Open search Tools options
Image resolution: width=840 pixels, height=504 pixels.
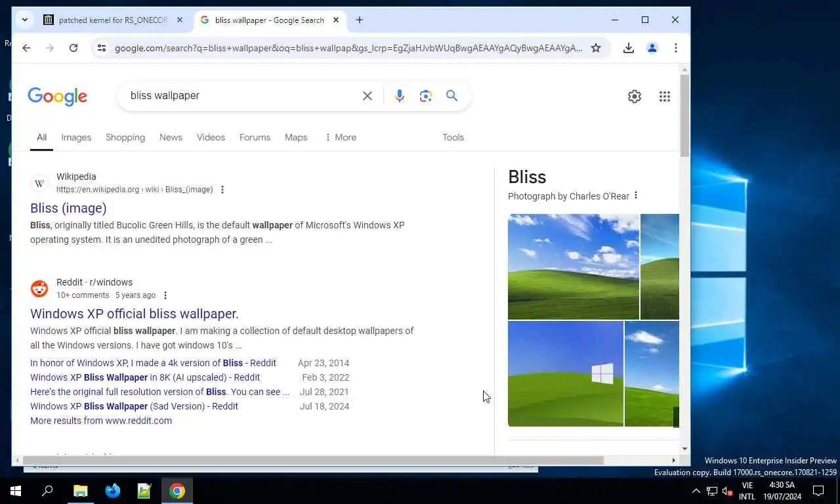[453, 137]
